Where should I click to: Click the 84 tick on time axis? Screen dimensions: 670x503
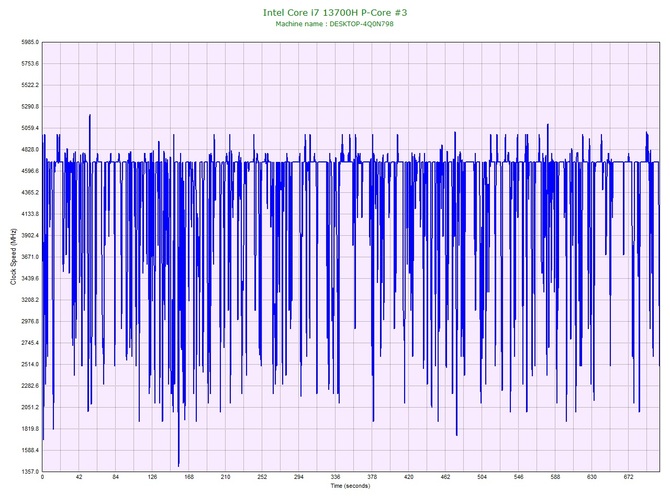[116, 477]
